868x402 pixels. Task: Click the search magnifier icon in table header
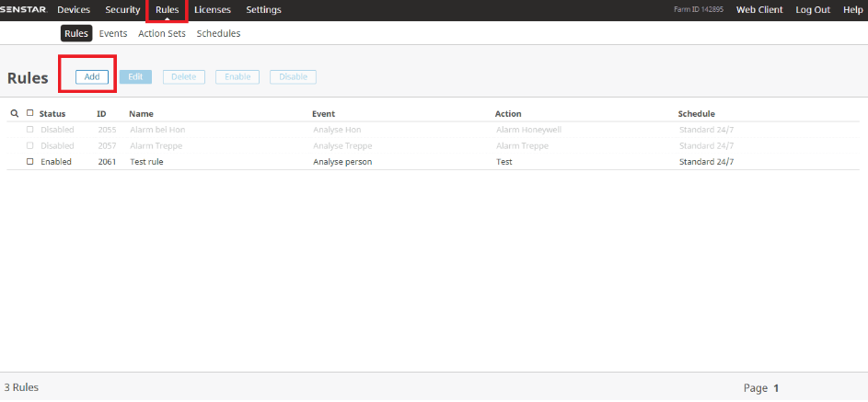click(15, 113)
